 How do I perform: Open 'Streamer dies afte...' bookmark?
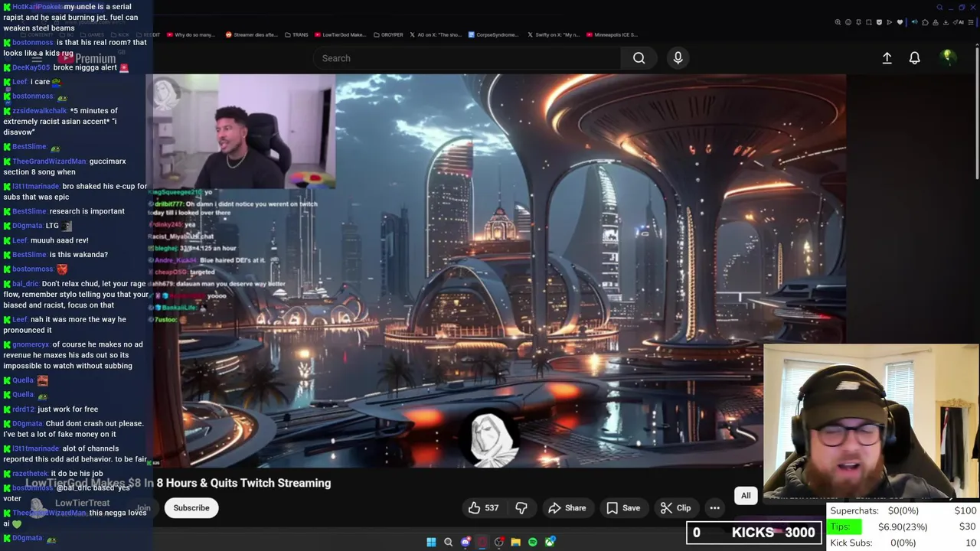coord(251,34)
